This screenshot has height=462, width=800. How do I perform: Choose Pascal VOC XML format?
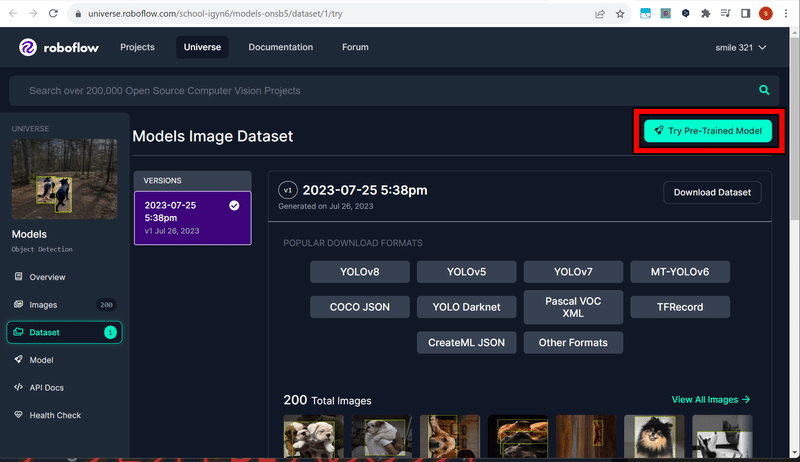573,307
